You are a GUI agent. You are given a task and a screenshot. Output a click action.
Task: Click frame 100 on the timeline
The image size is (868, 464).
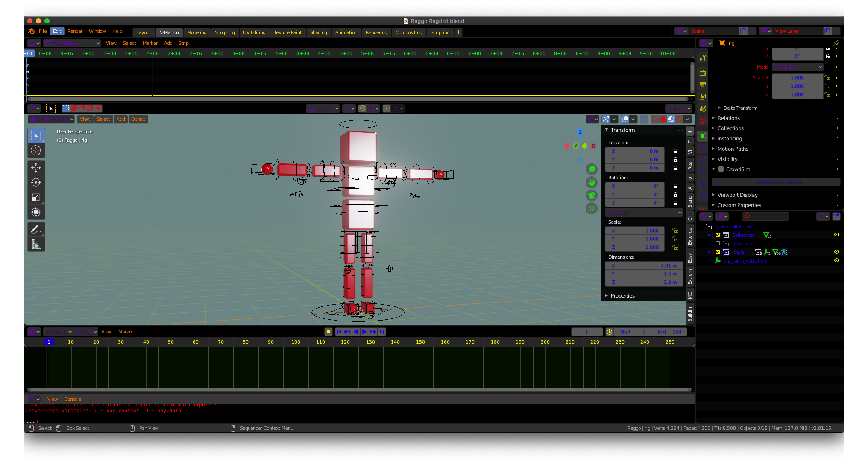coord(296,342)
